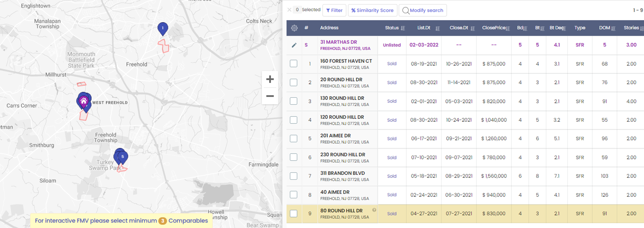The image size is (644, 228).
Task: Sort by Status column
Action: tap(402, 28)
